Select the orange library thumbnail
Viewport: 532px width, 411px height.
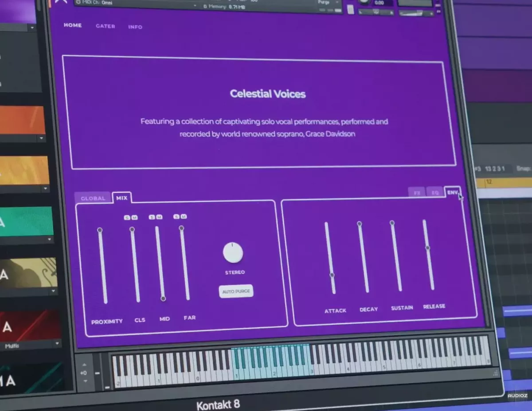point(22,121)
